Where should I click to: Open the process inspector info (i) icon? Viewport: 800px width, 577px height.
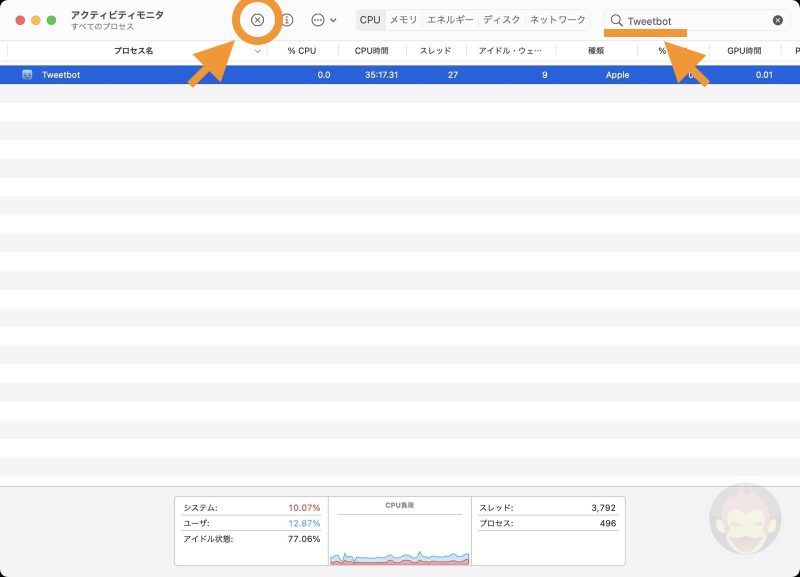coord(285,19)
